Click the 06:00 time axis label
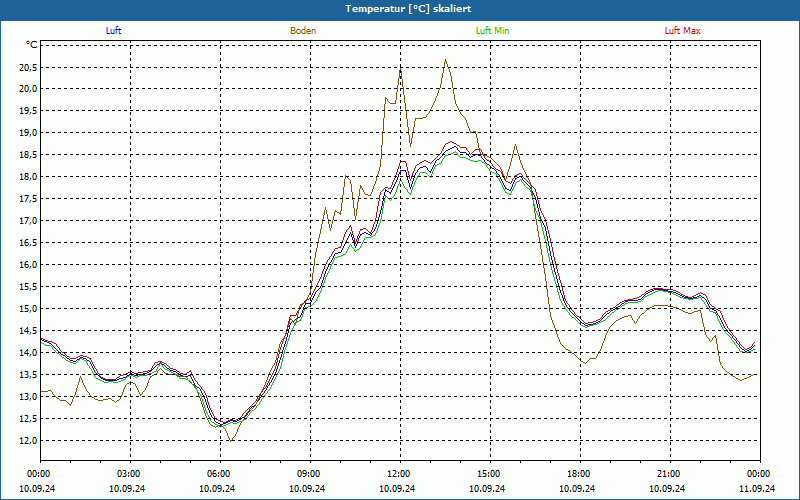 (x=220, y=474)
